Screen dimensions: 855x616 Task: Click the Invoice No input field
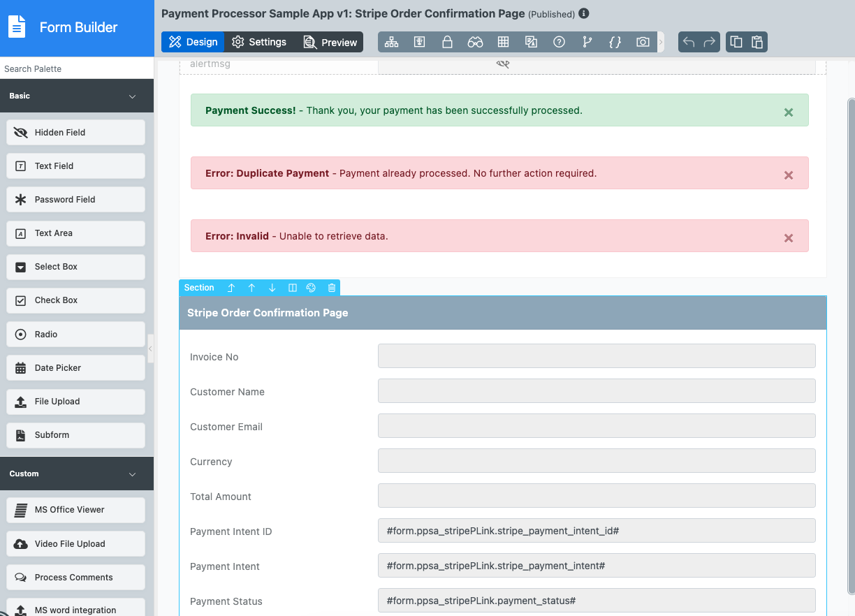[x=597, y=355]
